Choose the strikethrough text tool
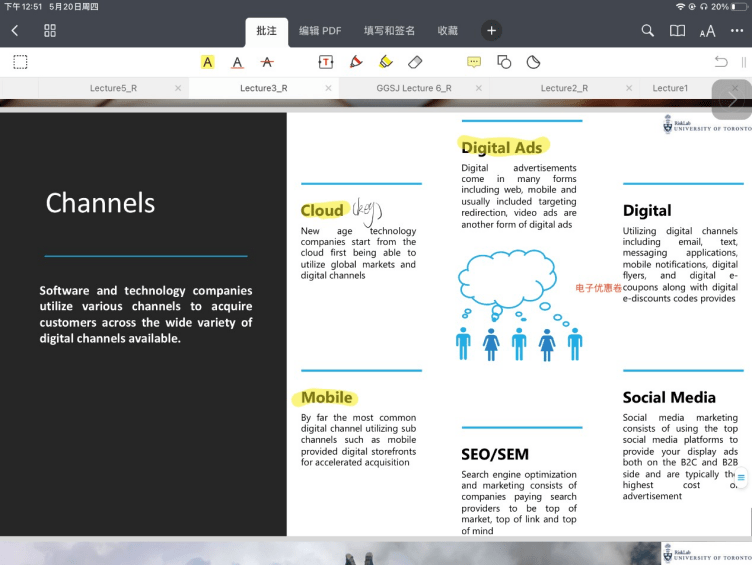 267,62
